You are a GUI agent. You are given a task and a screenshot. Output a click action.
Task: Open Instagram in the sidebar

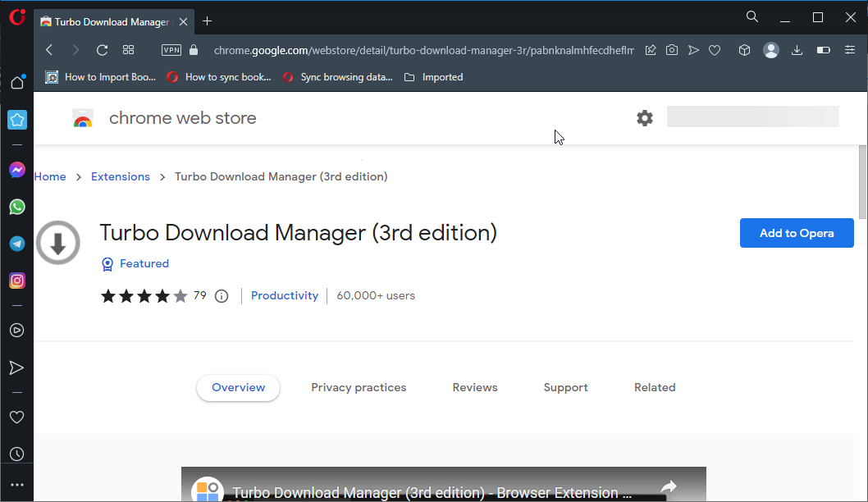[x=17, y=281]
